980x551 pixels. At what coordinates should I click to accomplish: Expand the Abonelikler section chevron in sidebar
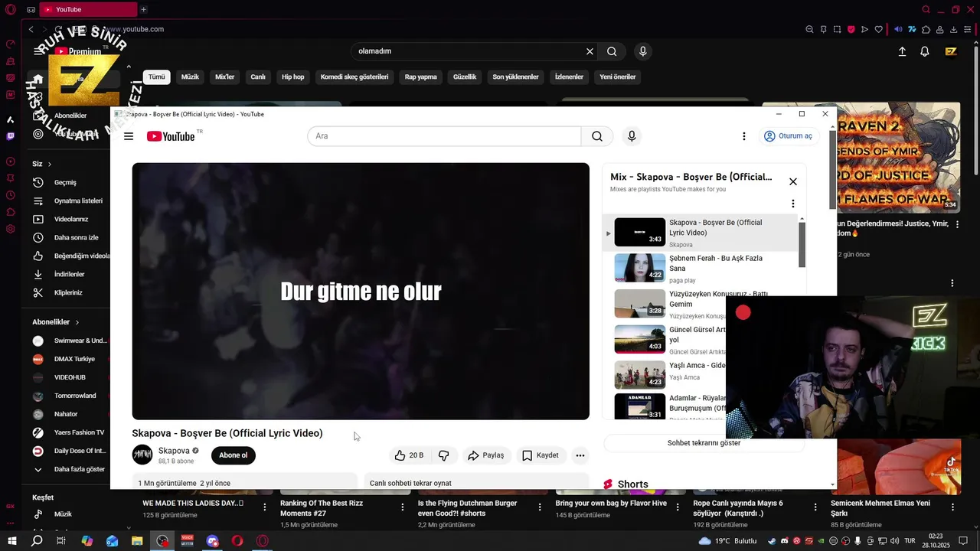[x=77, y=322]
